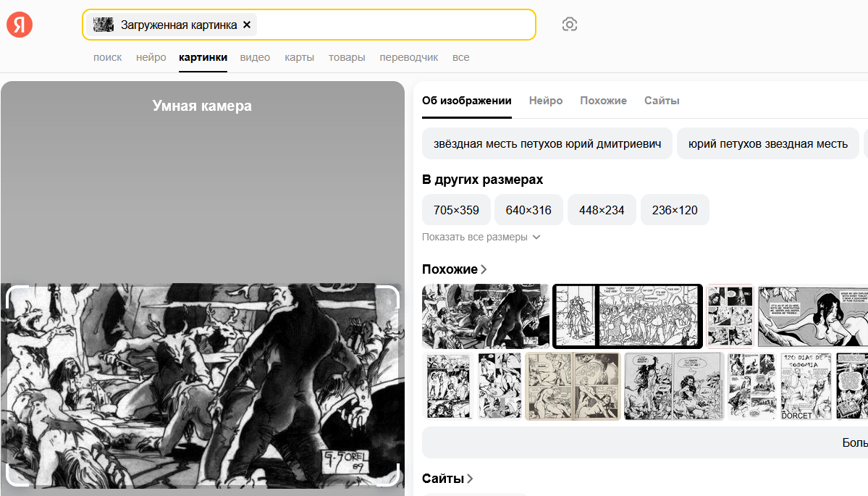
Task: Open the Yandex home logo
Action: coord(20,25)
